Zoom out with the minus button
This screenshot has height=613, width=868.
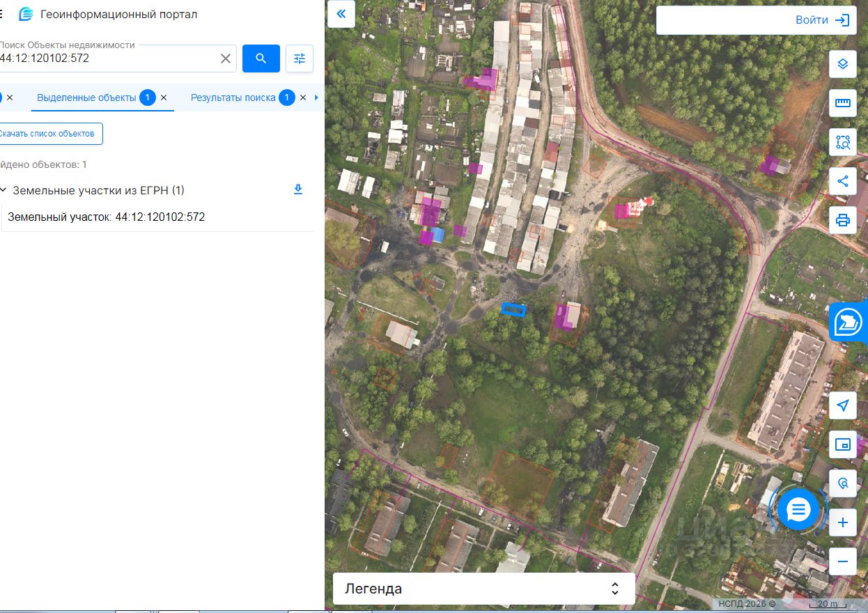click(x=843, y=561)
